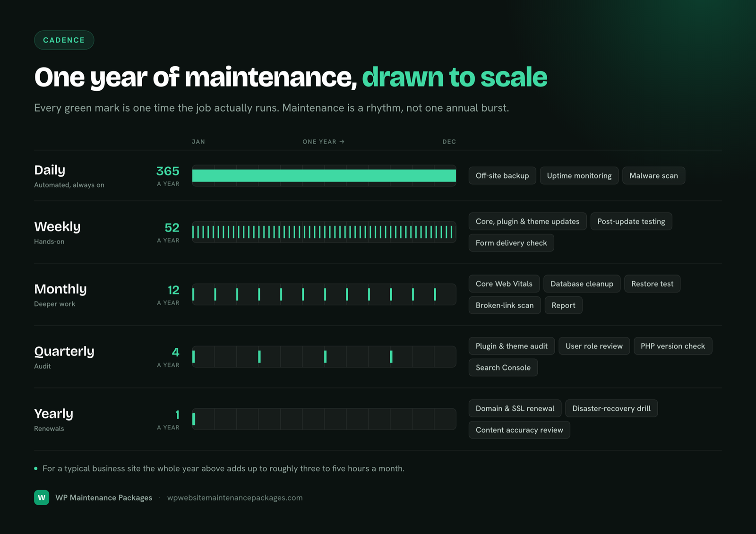This screenshot has width=756, height=534.
Task: Select the Off-site backup tag
Action: click(502, 176)
